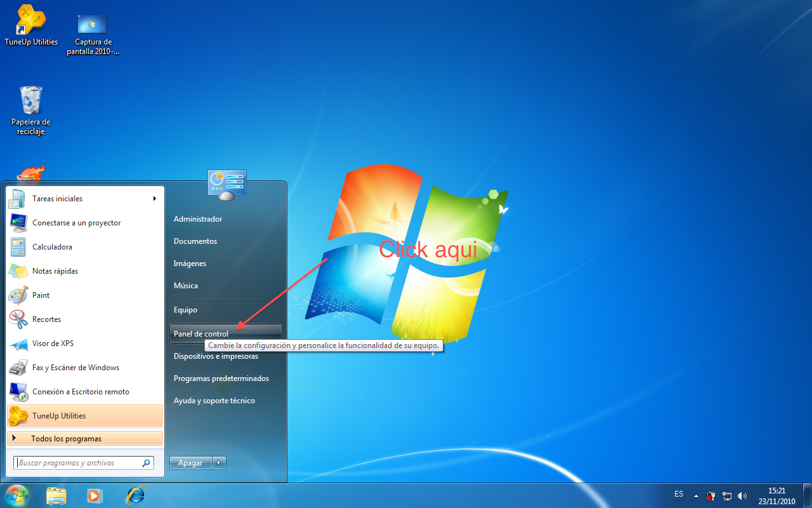812x508 pixels.
Task: Open Dispositivos e impresoras
Action: [225, 356]
